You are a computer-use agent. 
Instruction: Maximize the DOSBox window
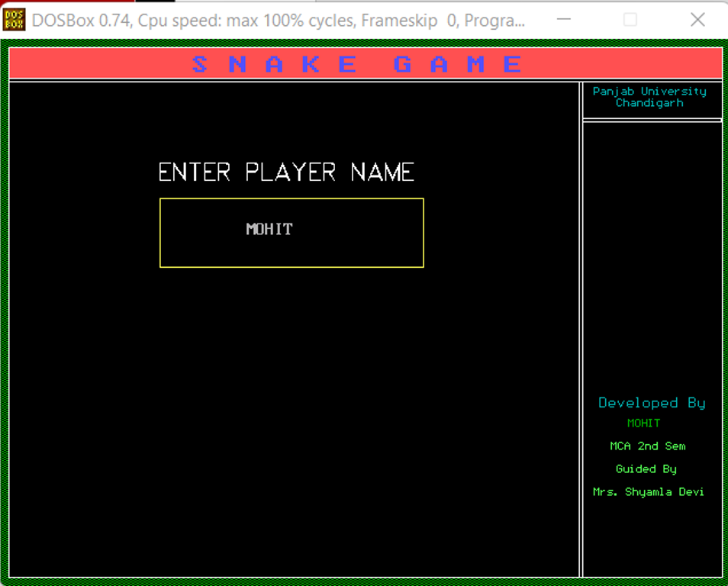coord(630,21)
